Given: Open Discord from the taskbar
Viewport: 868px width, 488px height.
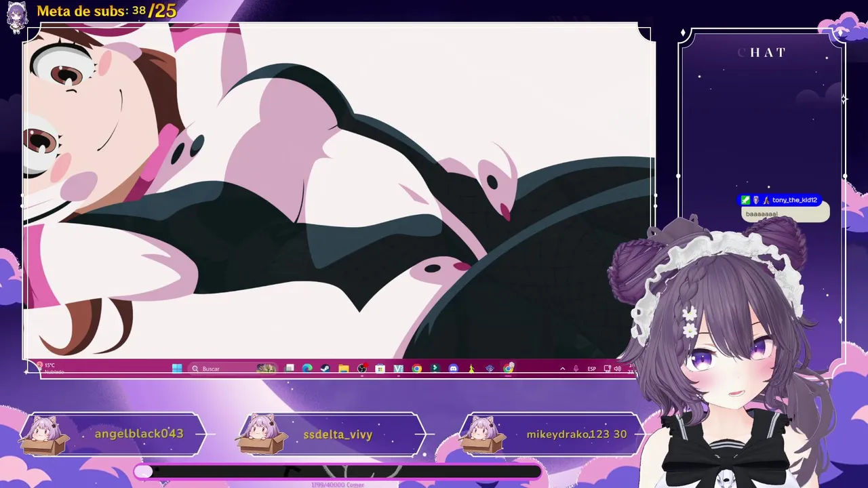Looking at the screenshot, I should point(453,368).
